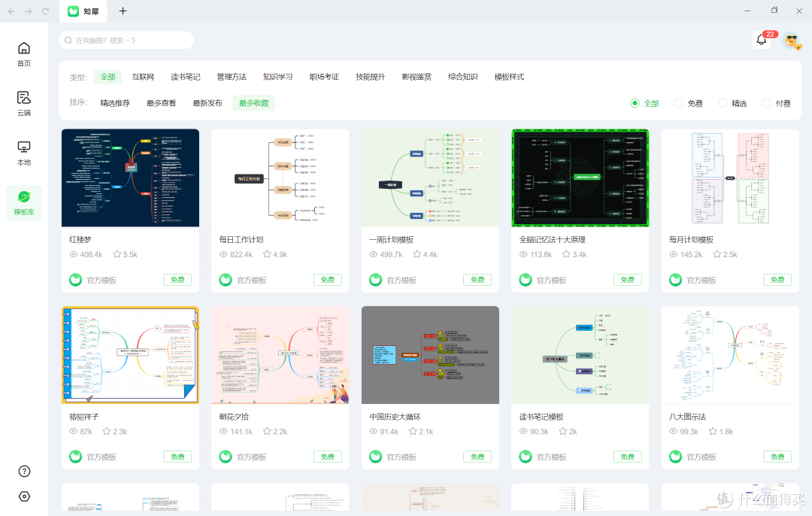Sort by 精选推荐

point(115,103)
